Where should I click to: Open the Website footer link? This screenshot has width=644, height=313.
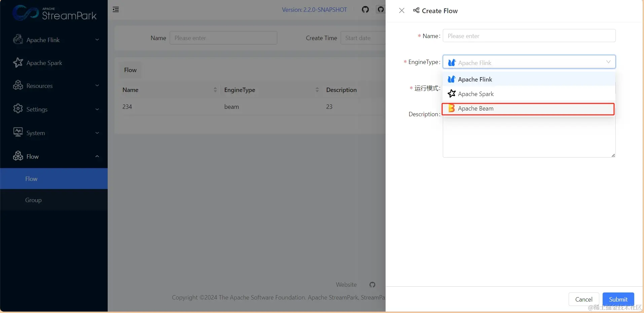click(x=346, y=285)
